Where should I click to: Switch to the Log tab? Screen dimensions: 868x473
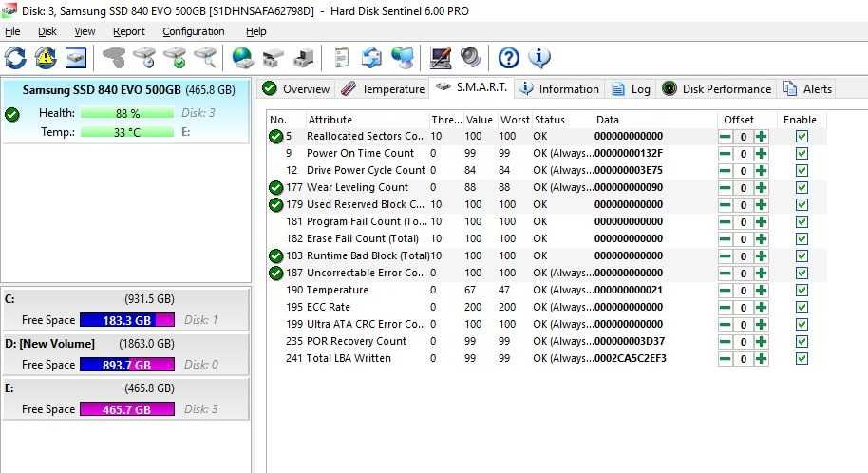point(632,89)
